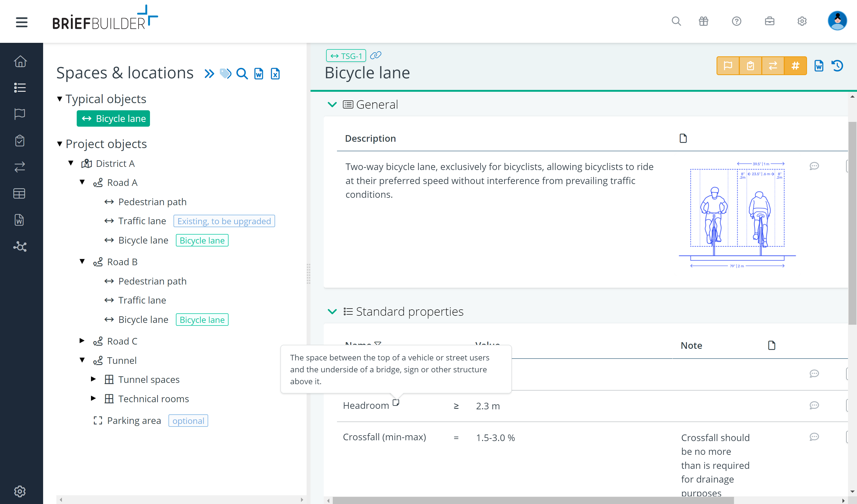Select the Bicycle lane under Typical objects
The height and width of the screenshot is (504, 857).
[x=113, y=118]
